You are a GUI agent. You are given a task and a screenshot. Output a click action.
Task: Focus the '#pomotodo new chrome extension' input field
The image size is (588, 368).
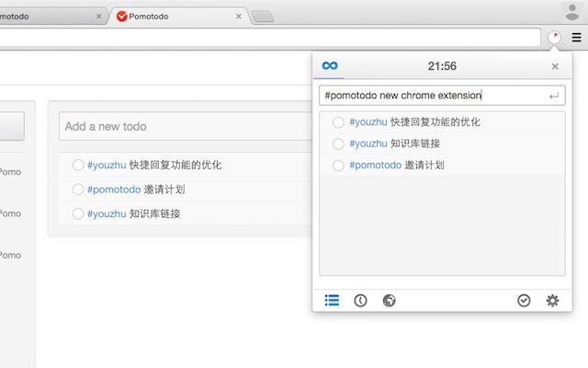(x=442, y=96)
